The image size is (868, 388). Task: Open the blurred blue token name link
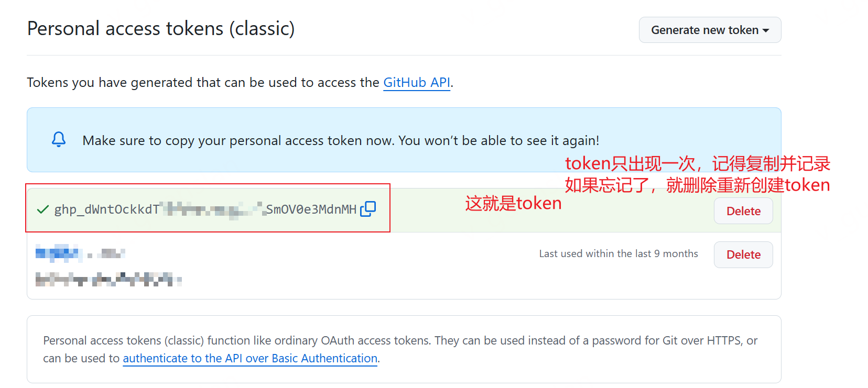[59, 253]
